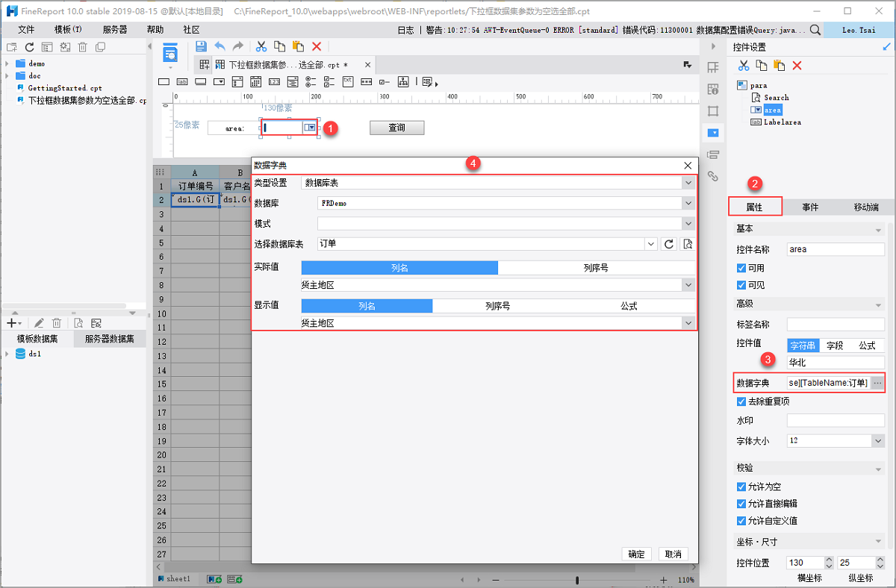896x588 pixels.
Task: Open the 帮助 menu
Action: pos(155,30)
